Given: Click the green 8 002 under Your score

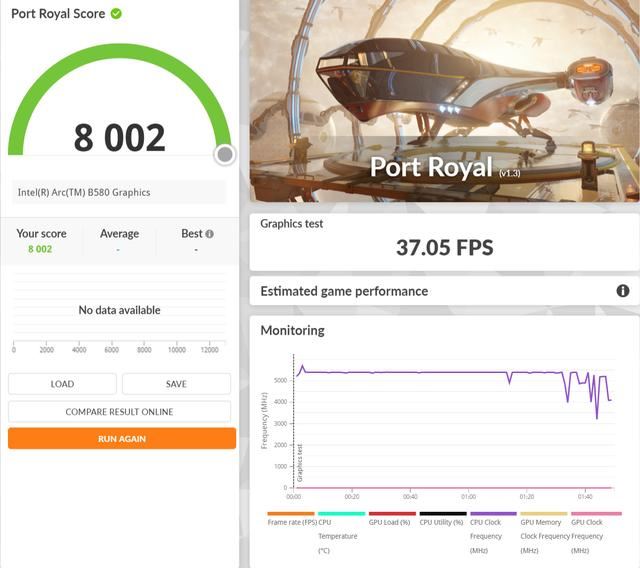Looking at the screenshot, I should click(40, 249).
